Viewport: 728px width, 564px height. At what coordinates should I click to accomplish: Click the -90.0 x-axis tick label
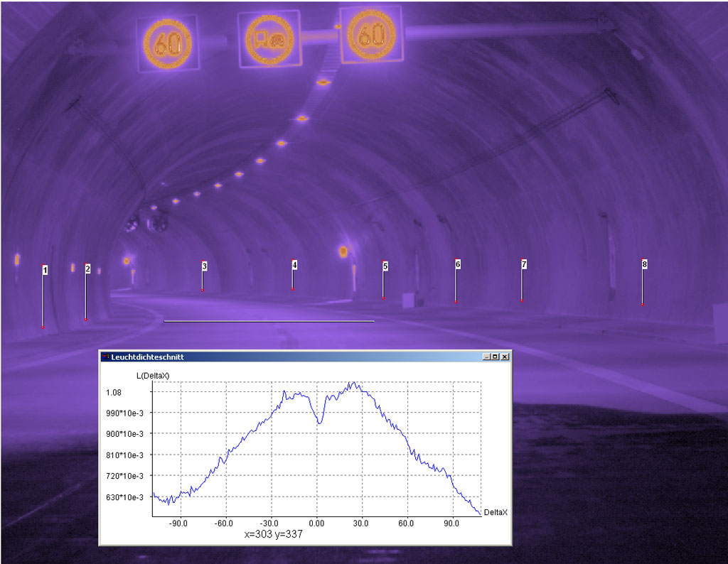[178, 524]
